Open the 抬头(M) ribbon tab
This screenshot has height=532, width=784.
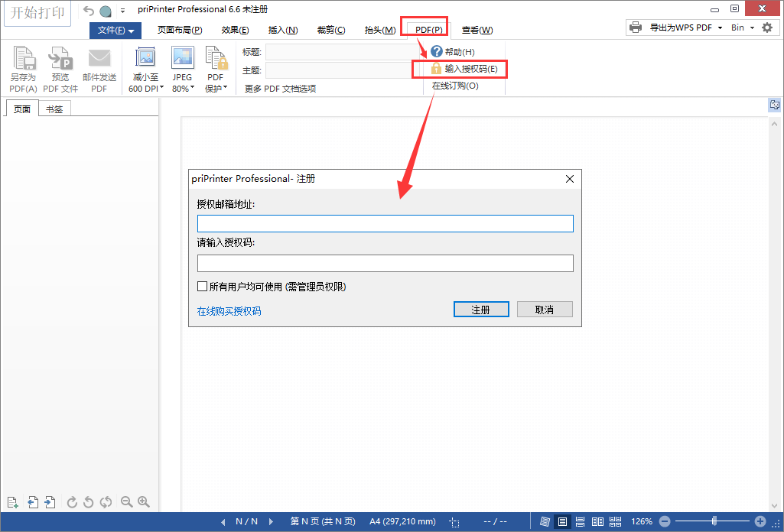[x=380, y=30]
